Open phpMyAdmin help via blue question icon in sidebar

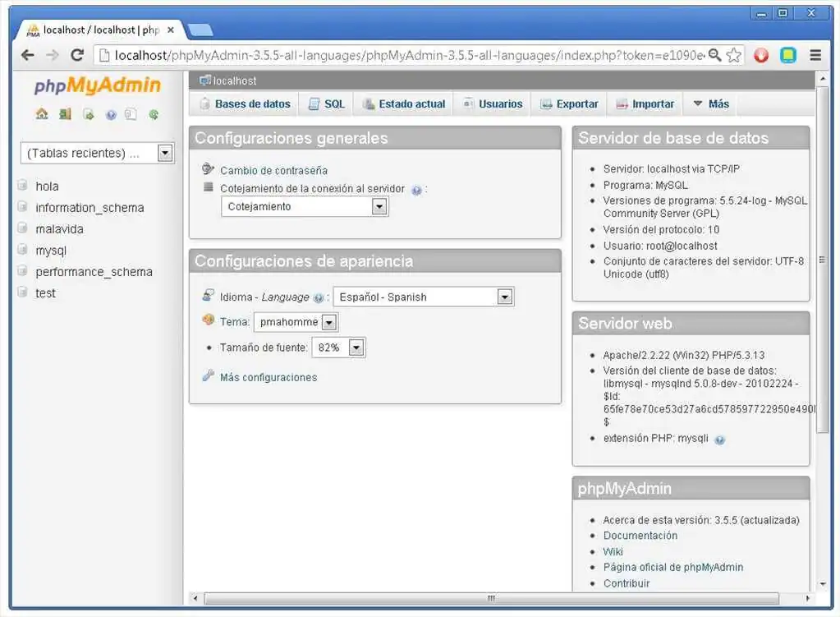[111, 115]
